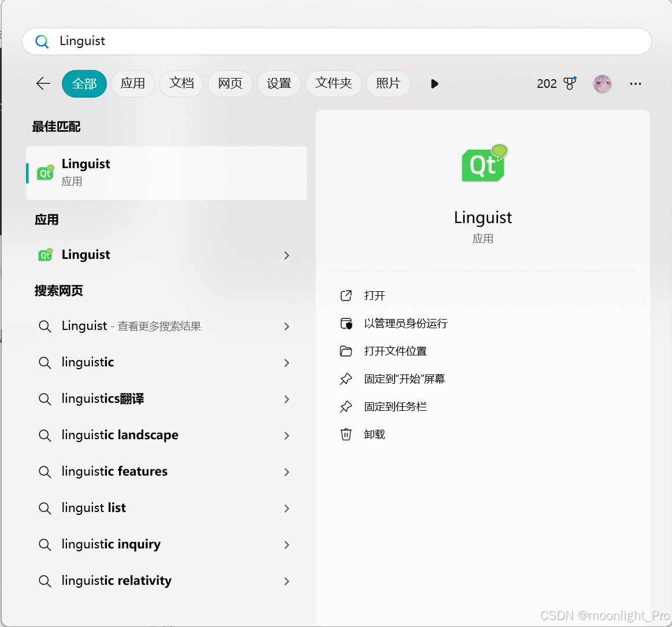672x627 pixels.
Task: Click the trash can icon beside 卸载
Action: coord(346,435)
